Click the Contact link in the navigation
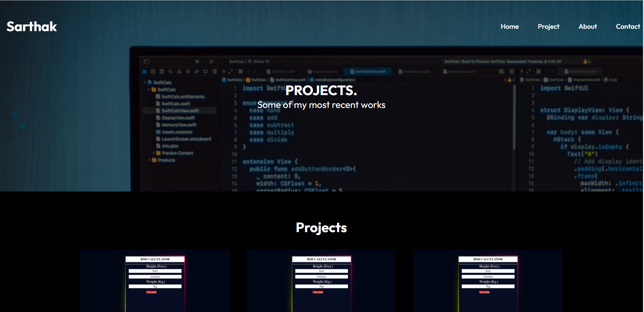 point(628,26)
